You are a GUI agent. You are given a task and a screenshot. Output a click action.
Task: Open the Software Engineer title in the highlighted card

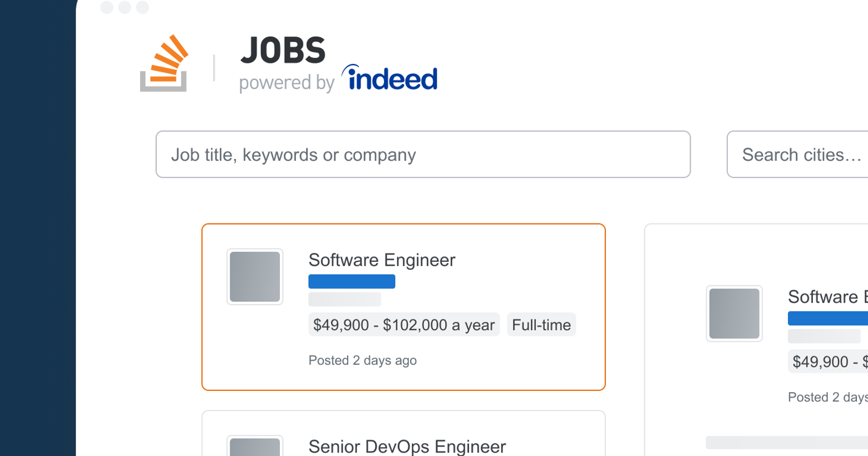382,260
